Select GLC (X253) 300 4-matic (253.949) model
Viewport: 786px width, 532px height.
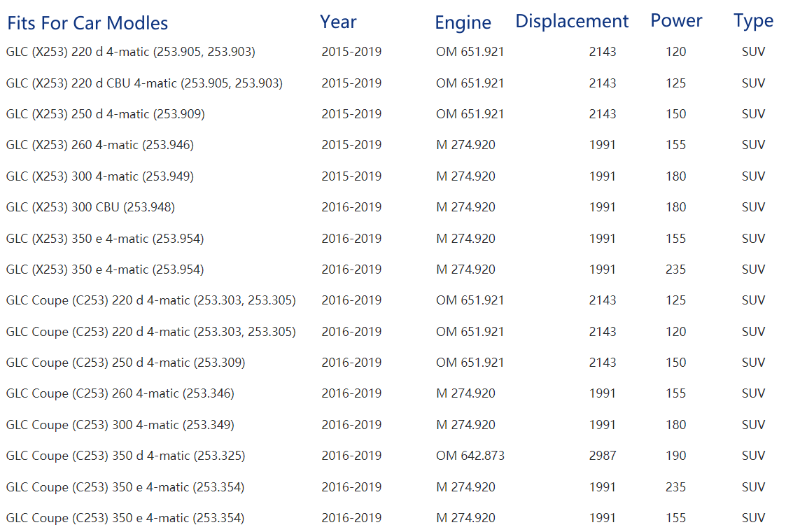point(99,176)
